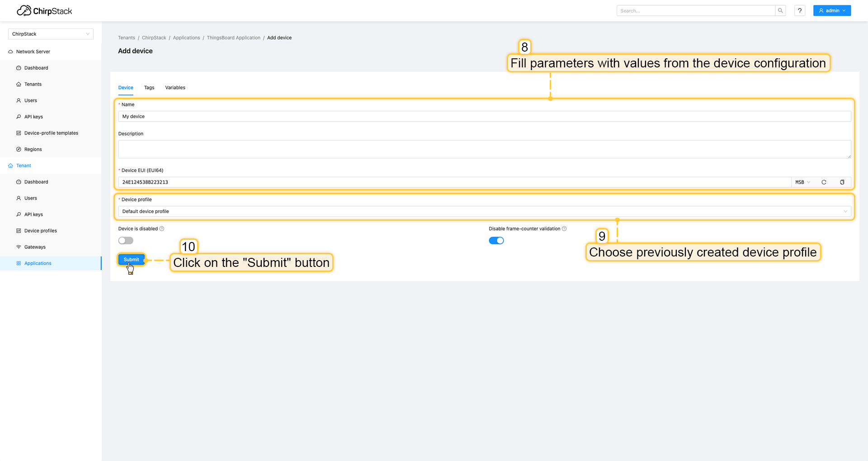Open the MSB byte order dropdown
Screen dimensions: 868x461
pos(802,182)
